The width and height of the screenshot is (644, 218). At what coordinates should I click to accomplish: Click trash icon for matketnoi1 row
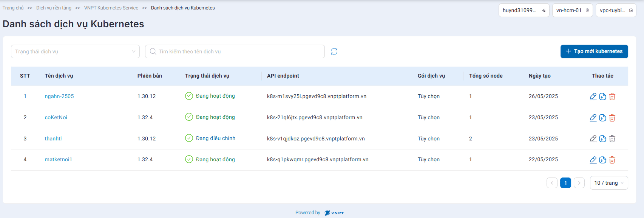pyautogui.click(x=612, y=160)
